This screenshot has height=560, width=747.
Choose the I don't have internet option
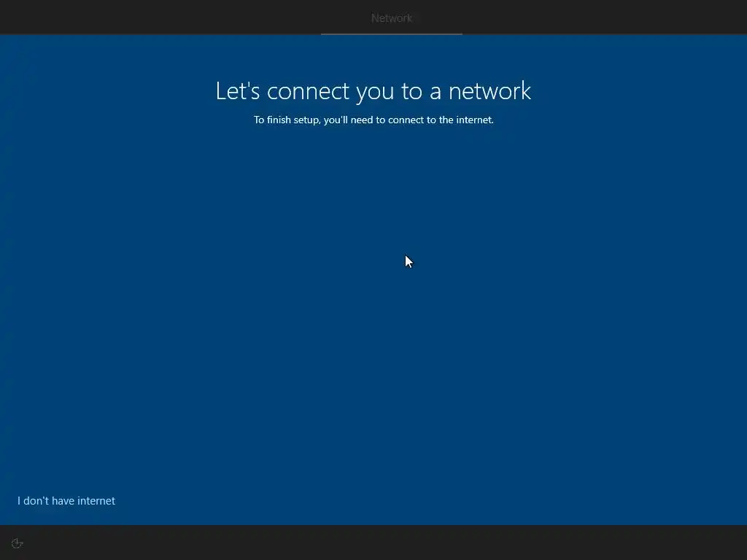(x=66, y=500)
